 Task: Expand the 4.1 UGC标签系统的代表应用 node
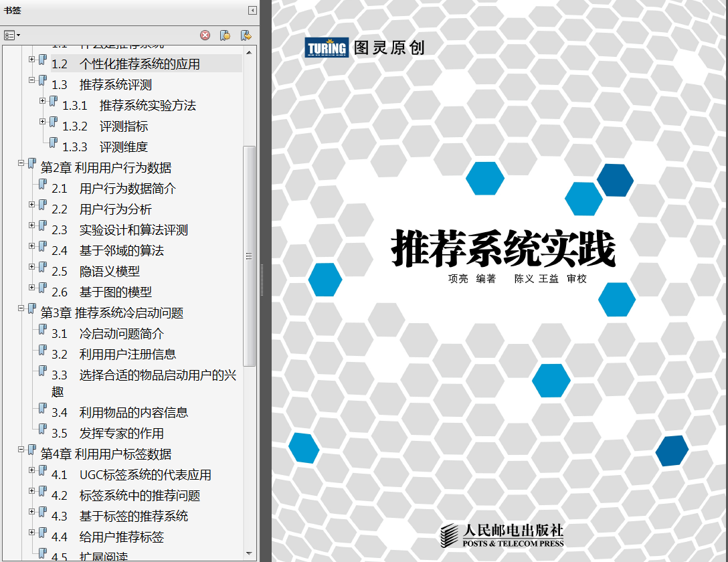31,470
